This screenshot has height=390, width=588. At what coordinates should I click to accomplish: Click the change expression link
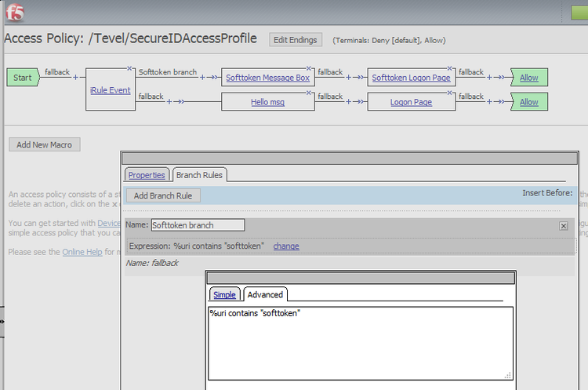point(286,246)
